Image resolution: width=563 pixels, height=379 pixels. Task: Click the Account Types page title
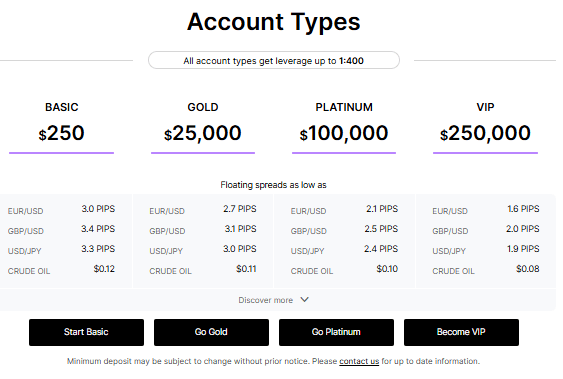[274, 22]
